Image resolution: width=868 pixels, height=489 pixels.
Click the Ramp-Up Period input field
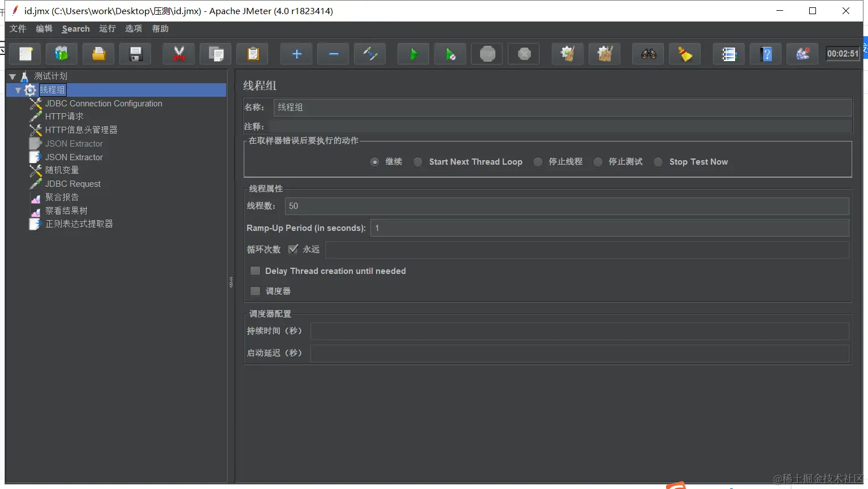tap(610, 228)
